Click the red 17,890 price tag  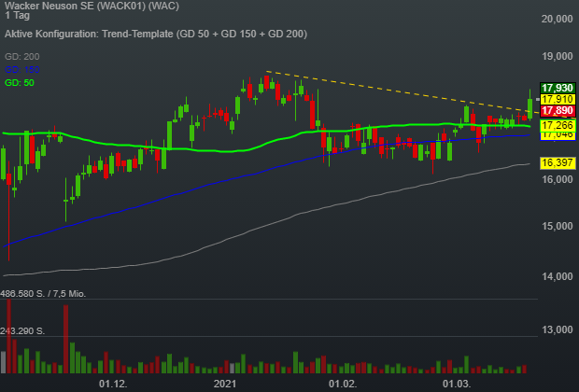click(558, 110)
